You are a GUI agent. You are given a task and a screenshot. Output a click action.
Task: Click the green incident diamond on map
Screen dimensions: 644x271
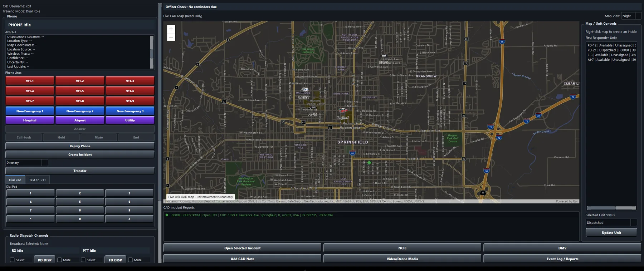369,163
